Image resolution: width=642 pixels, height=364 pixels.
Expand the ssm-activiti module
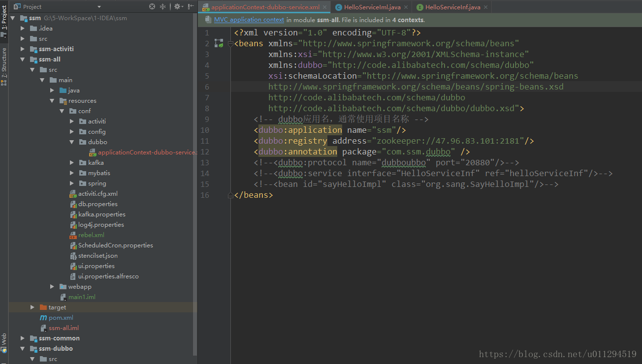click(x=23, y=49)
